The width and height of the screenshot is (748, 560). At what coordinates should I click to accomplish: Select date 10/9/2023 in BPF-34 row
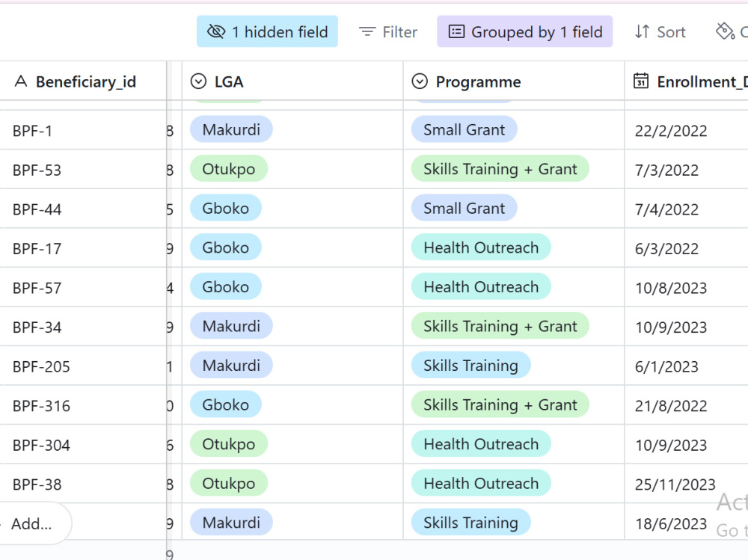coord(671,327)
